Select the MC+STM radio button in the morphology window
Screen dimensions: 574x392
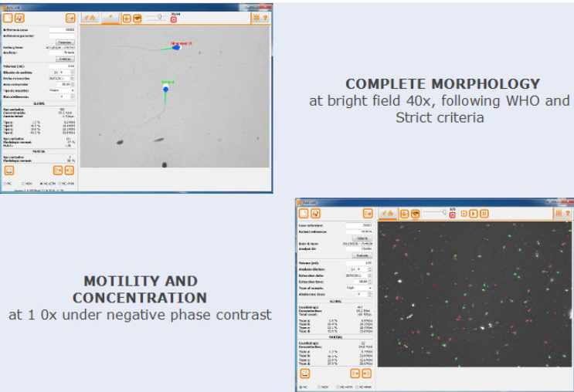click(42, 184)
